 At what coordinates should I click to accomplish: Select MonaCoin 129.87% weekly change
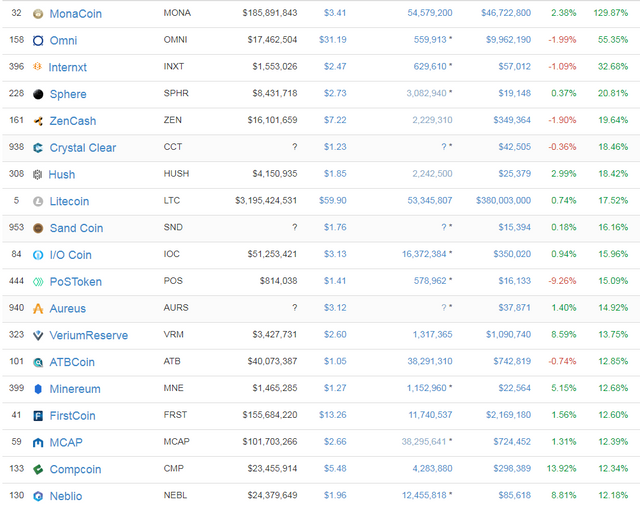pyautogui.click(x=611, y=13)
